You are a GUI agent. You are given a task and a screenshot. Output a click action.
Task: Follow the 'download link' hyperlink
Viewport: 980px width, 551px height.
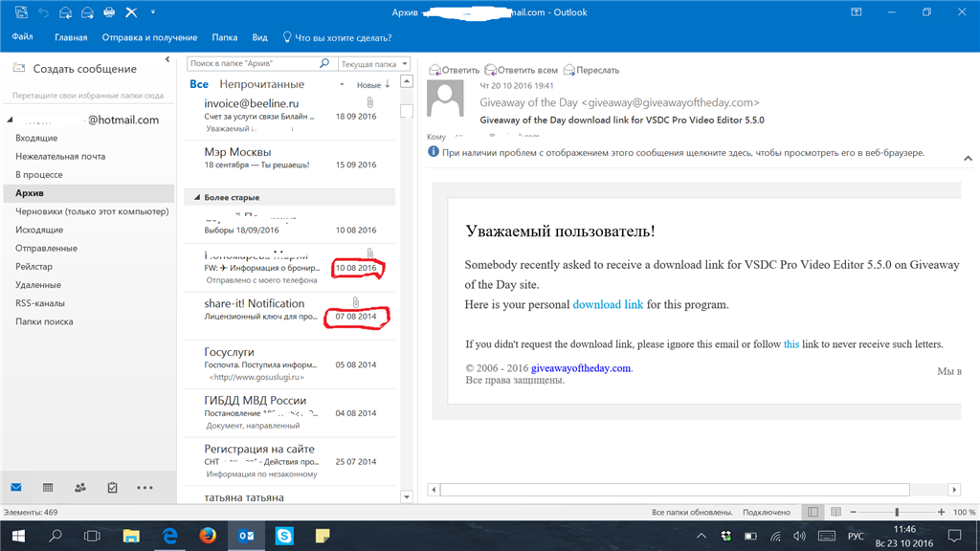tap(608, 304)
